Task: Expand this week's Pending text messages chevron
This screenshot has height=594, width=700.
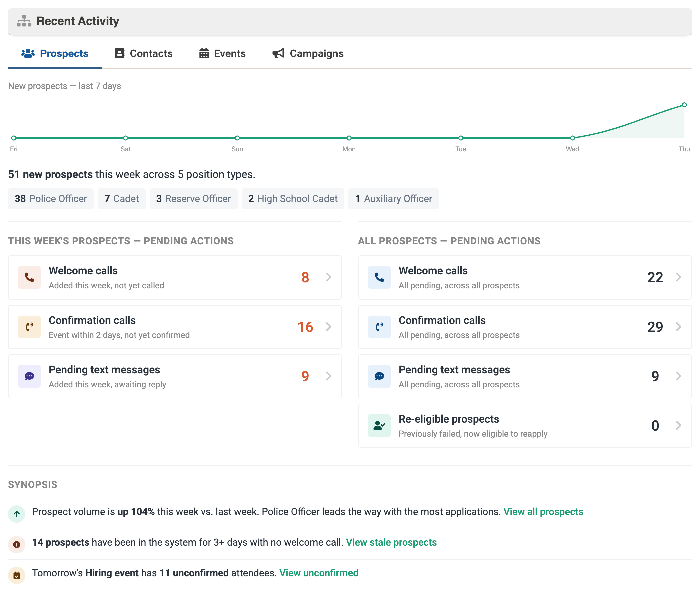Action: click(x=329, y=376)
